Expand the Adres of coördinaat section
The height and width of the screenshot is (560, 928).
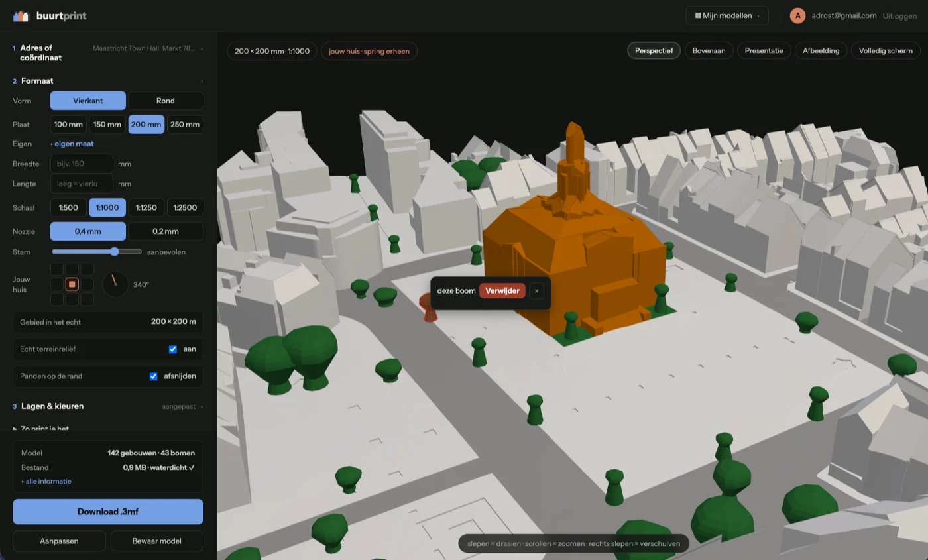point(107,52)
